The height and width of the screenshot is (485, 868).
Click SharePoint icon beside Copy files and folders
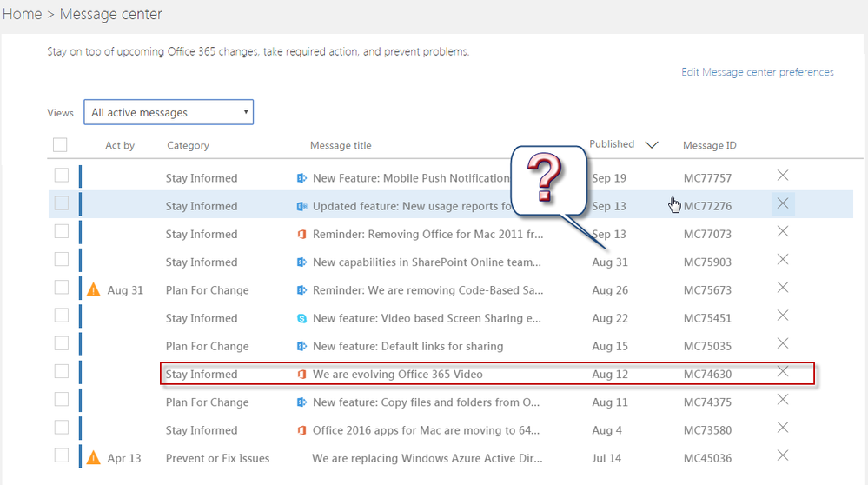pyautogui.click(x=301, y=402)
